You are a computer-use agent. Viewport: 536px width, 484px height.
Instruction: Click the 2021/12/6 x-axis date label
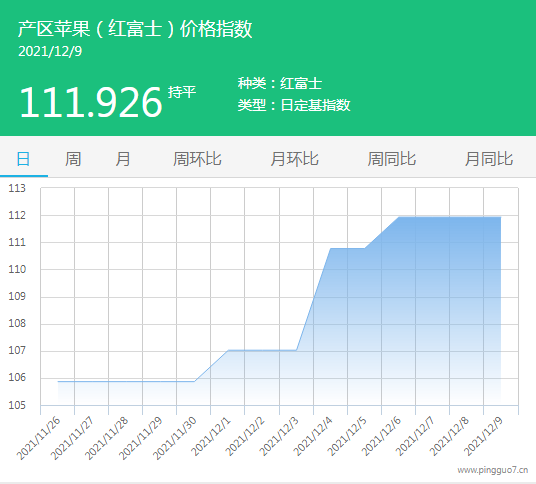pyautogui.click(x=381, y=436)
